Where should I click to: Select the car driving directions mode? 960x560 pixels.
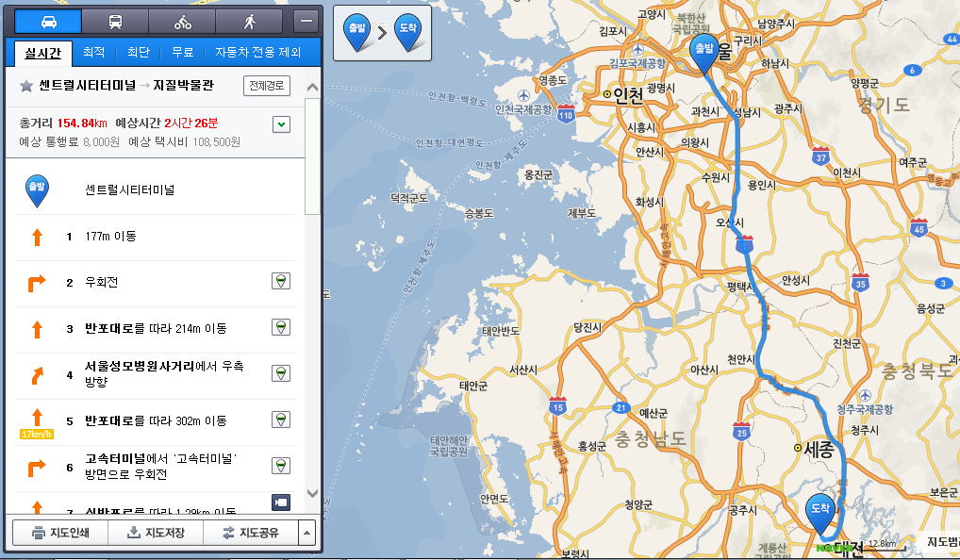click(48, 22)
